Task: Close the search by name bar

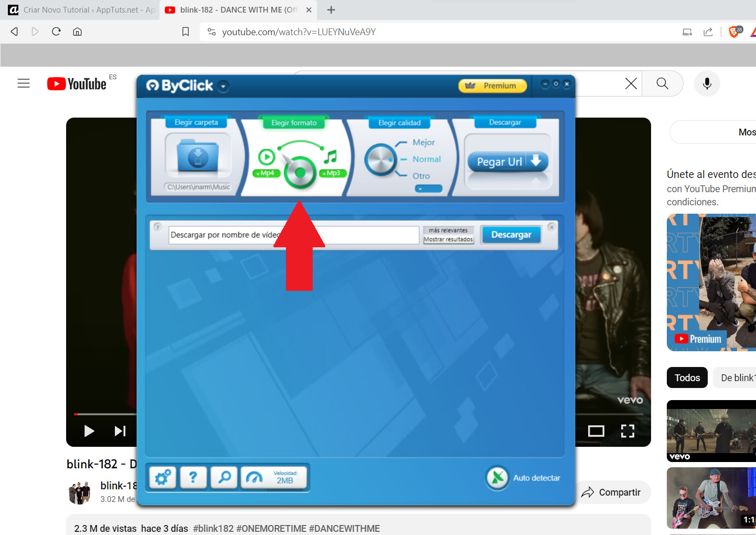Action: [551, 227]
